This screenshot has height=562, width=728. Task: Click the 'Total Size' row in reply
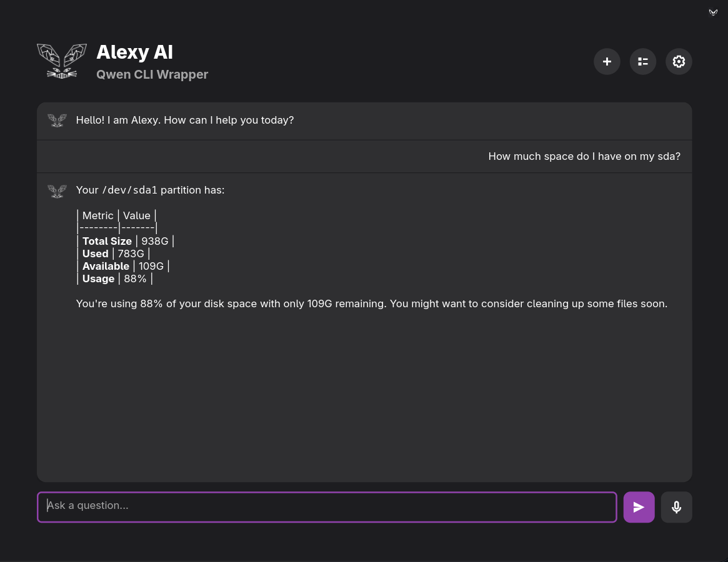click(x=125, y=241)
